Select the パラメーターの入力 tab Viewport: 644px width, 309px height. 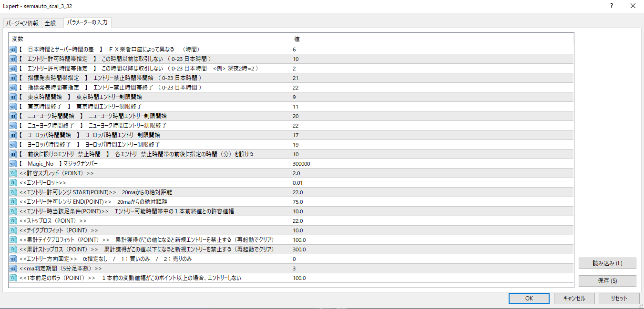[87, 22]
